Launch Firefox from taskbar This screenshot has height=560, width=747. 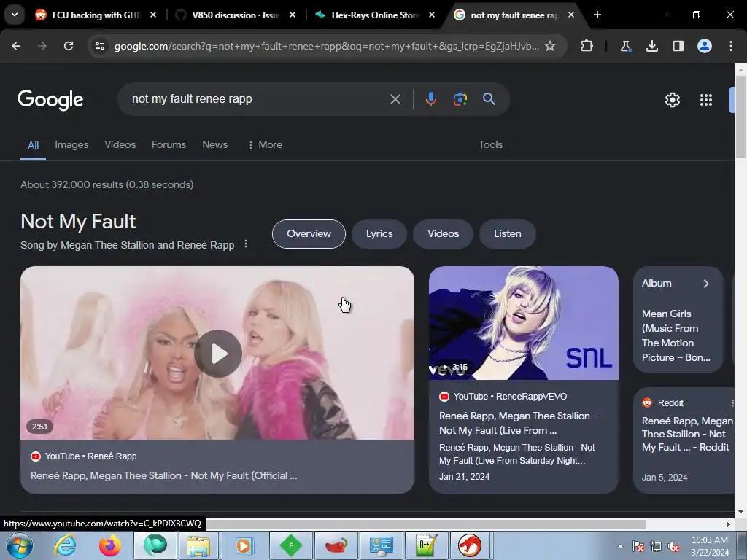(110, 545)
